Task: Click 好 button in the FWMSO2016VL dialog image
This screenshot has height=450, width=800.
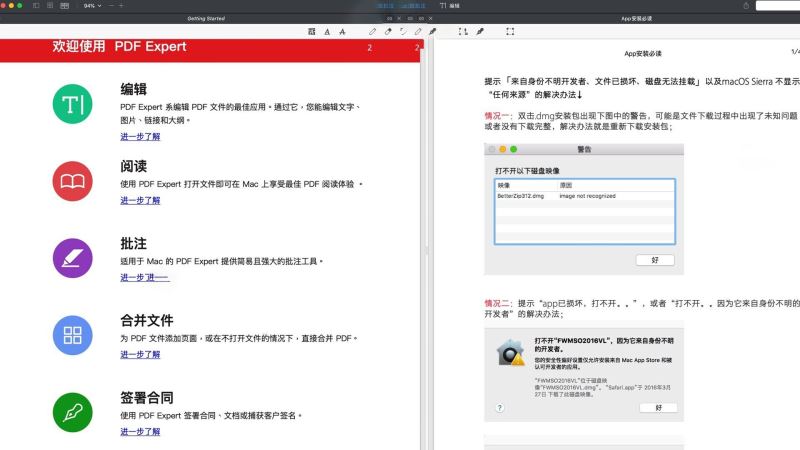Action: coord(658,408)
